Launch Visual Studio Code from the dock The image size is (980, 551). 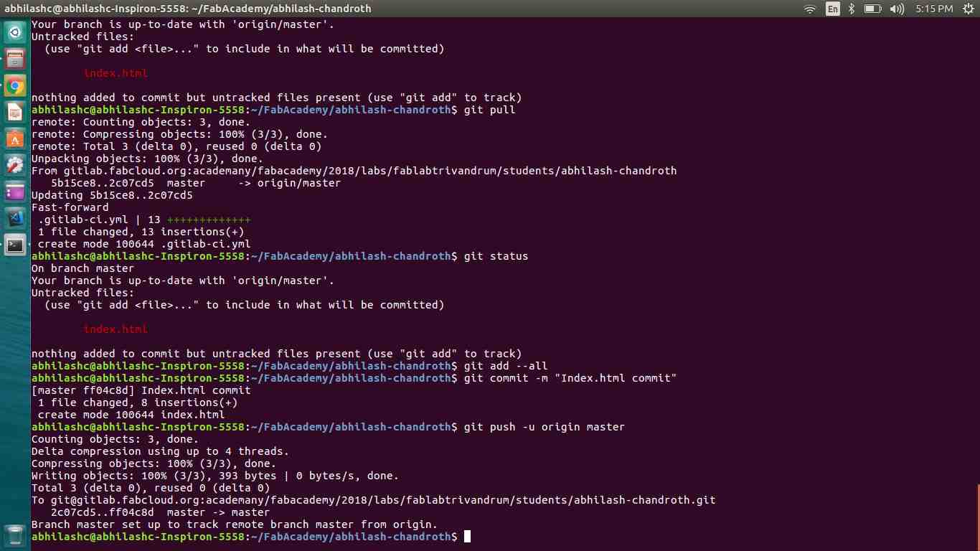tap(15, 219)
